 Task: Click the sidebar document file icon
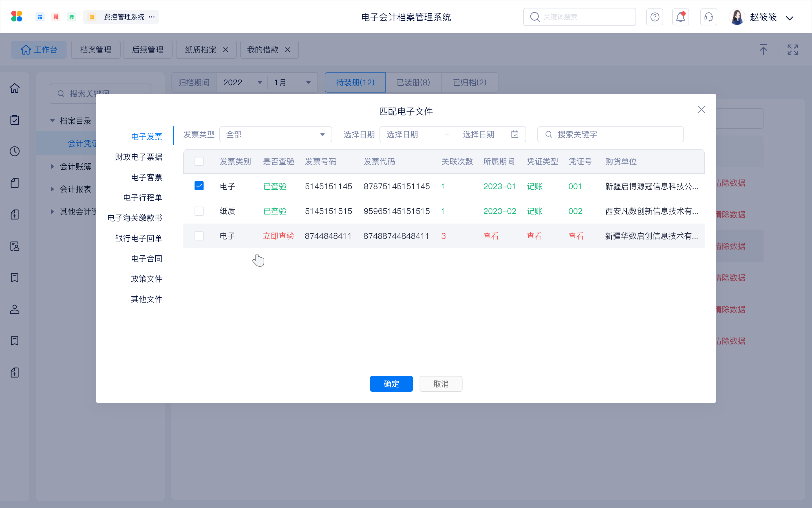[x=14, y=183]
